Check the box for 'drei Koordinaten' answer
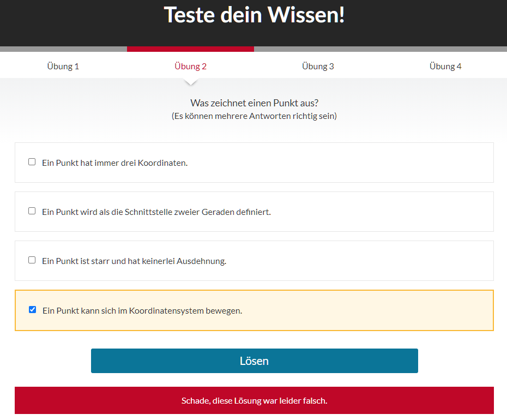This screenshot has width=507, height=420. pos(32,162)
